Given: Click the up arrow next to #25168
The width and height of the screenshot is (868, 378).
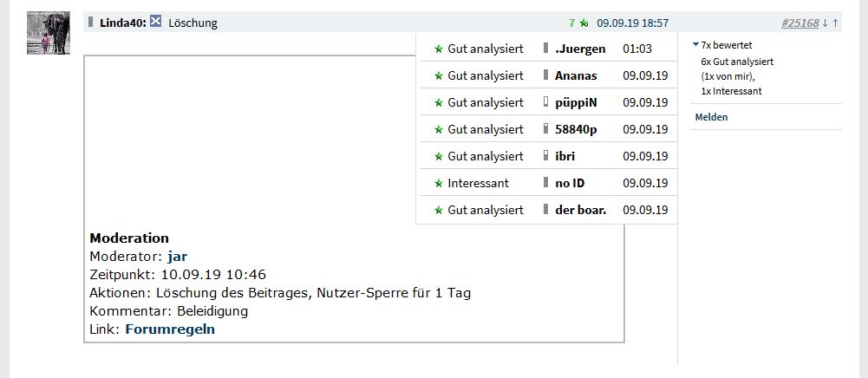Looking at the screenshot, I should [835, 23].
